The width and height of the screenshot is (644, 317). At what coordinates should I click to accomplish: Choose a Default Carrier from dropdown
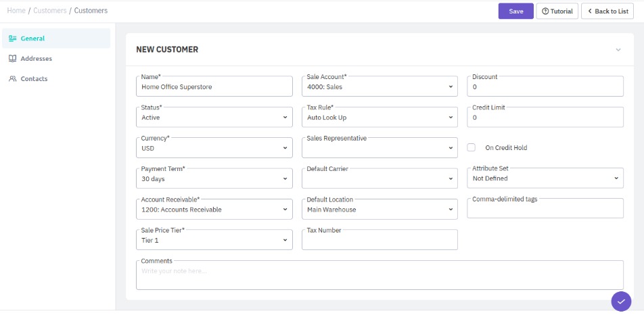(x=379, y=179)
